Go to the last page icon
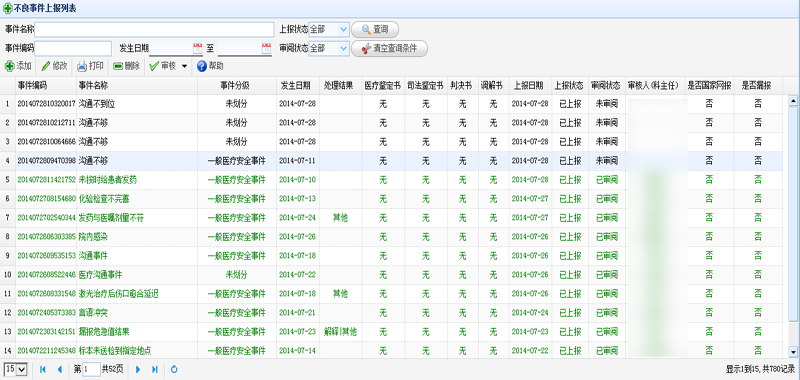 155,369
